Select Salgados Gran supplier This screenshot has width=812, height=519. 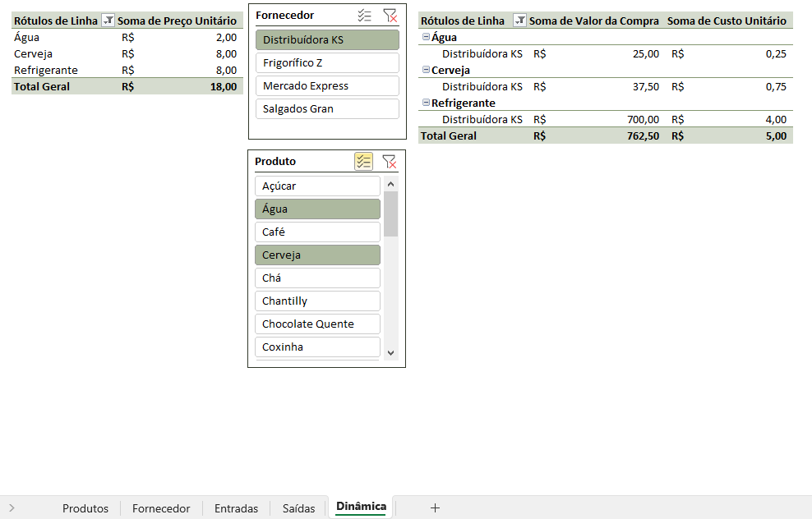(327, 108)
